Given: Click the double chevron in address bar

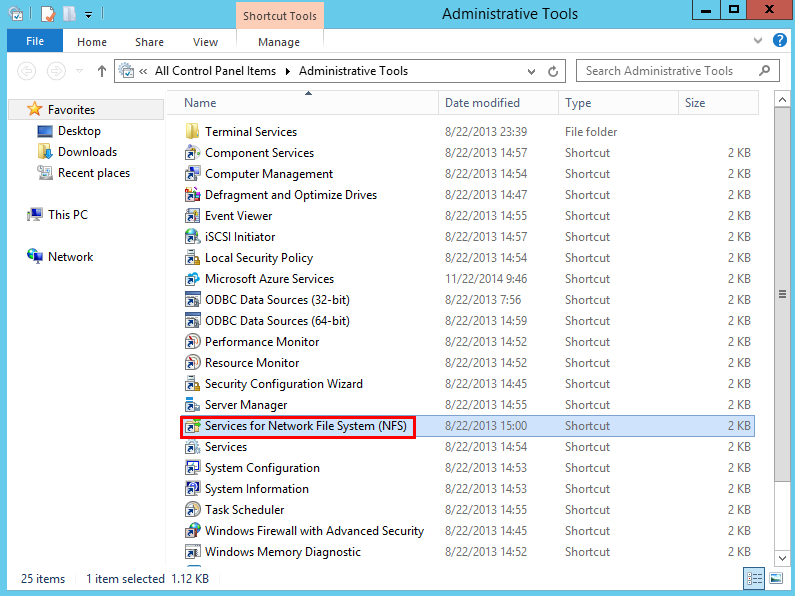Looking at the screenshot, I should [x=143, y=71].
